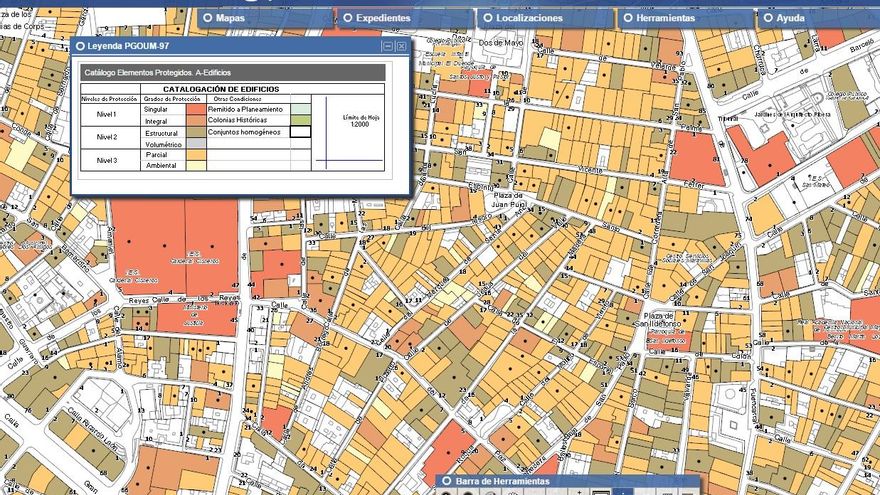Viewport: 880px width, 495px height.
Task: Select the gray Volumétrico swatch
Action: click(196, 143)
